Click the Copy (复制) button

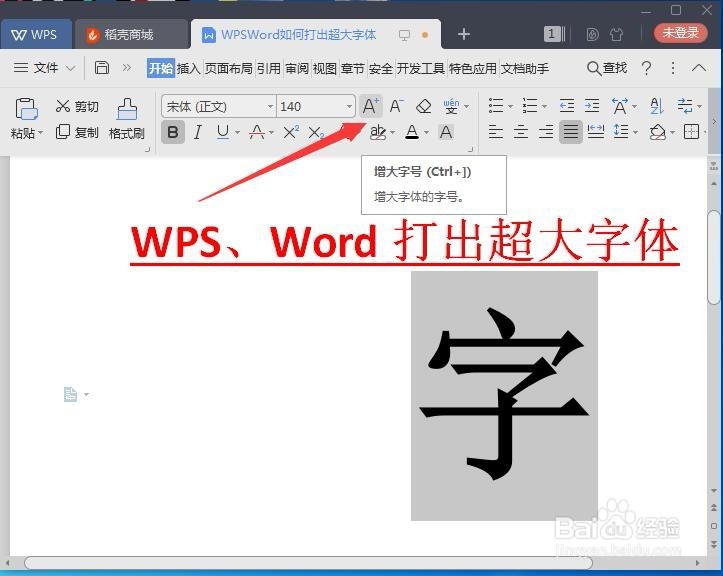[77, 132]
